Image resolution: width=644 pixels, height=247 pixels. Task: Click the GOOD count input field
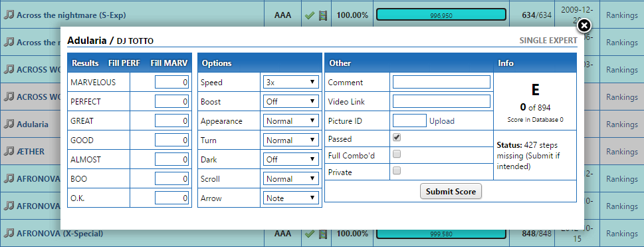[171, 140]
